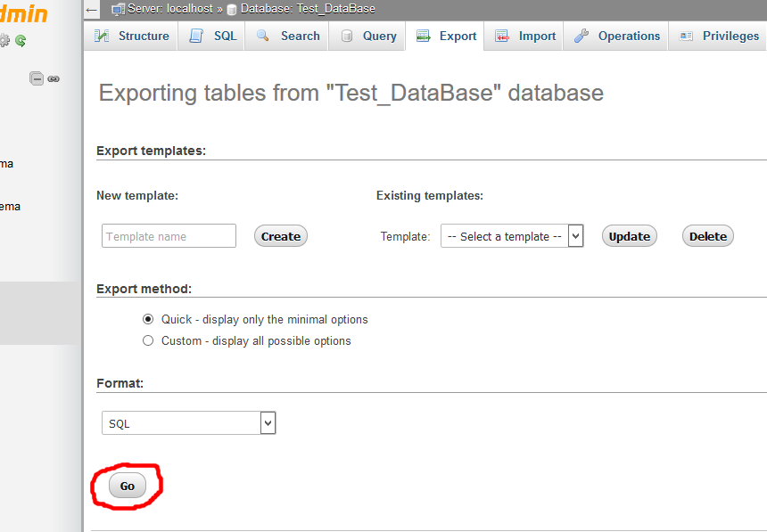
Task: Open the Import tab
Action: point(526,37)
